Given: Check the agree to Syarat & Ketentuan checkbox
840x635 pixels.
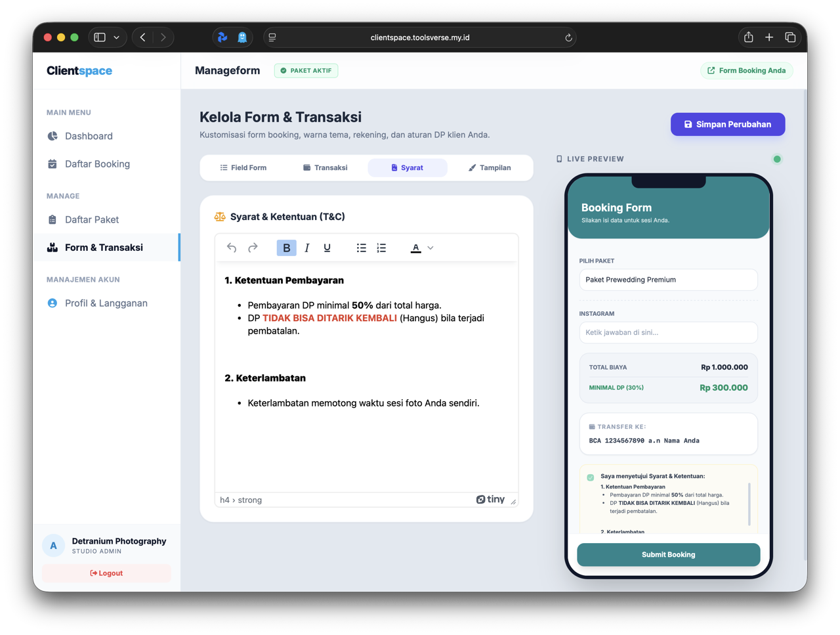Looking at the screenshot, I should (591, 477).
